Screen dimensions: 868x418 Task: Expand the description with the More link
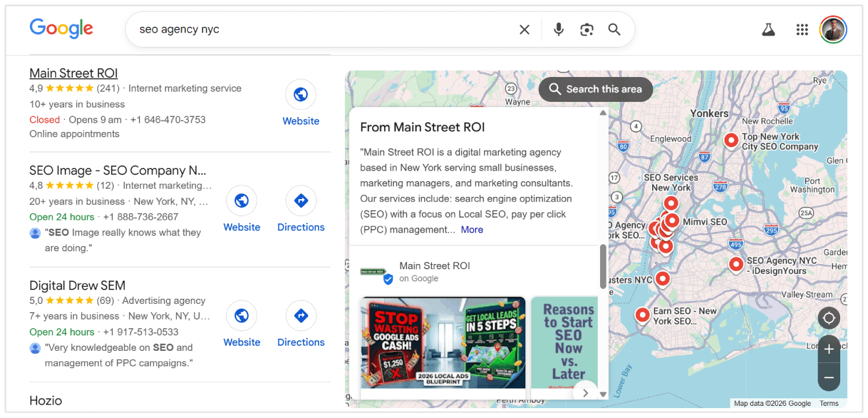pyautogui.click(x=472, y=229)
